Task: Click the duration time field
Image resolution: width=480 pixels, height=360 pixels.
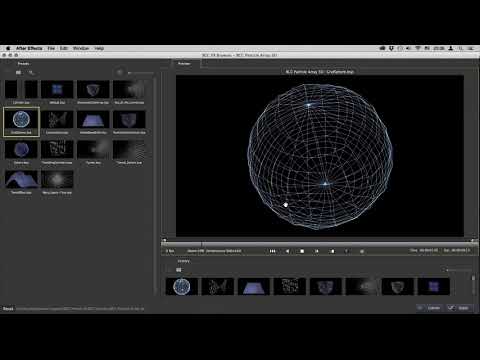Action: pos(457,250)
